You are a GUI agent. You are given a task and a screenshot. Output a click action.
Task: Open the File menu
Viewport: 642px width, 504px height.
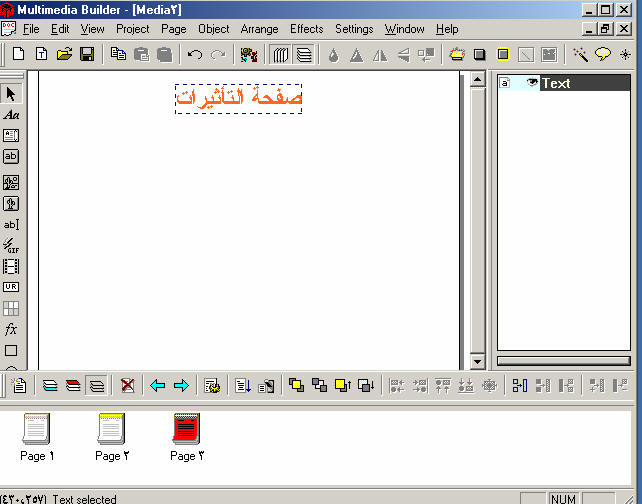click(31, 29)
